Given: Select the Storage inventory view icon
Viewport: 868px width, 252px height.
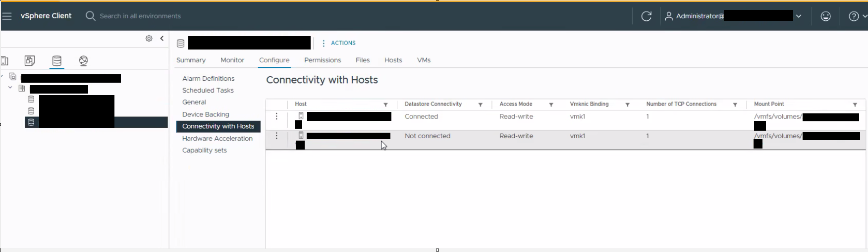Looking at the screenshot, I should coord(57,61).
